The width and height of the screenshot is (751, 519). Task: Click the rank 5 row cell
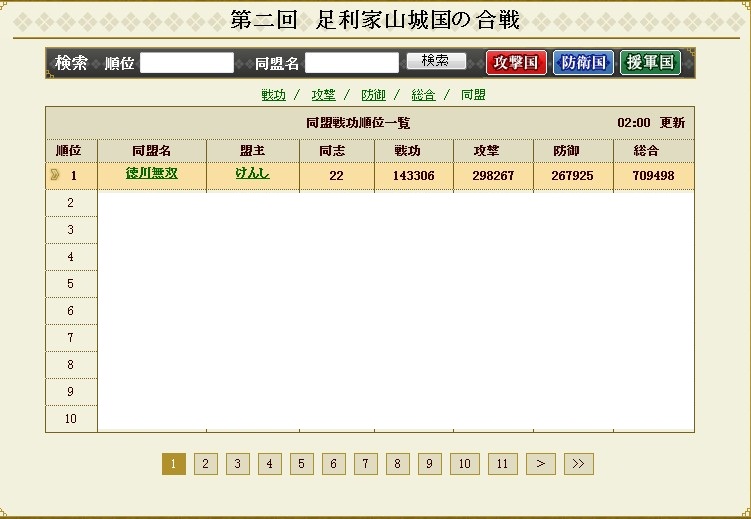point(71,284)
